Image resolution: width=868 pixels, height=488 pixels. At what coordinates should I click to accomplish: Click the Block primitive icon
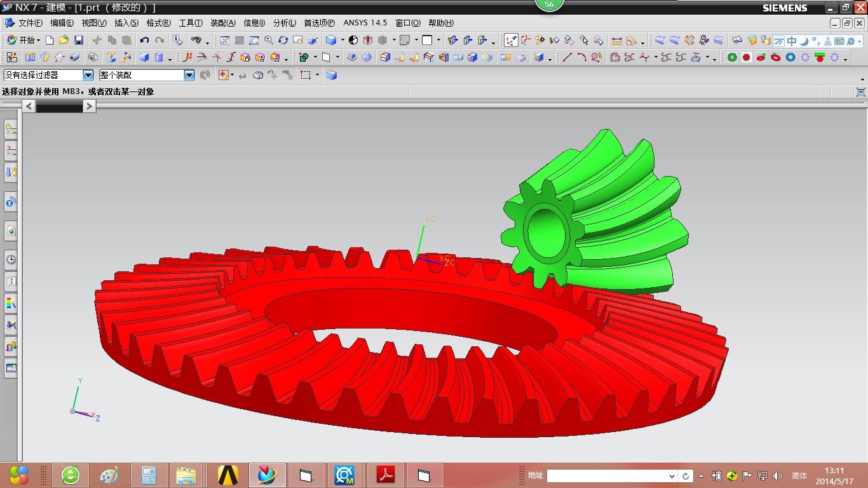coord(144,57)
